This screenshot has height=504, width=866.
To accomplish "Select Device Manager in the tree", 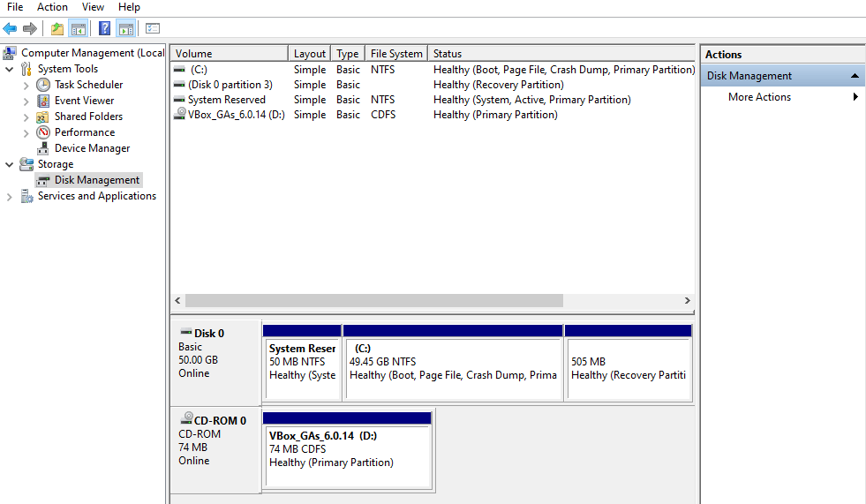I will click(x=92, y=148).
